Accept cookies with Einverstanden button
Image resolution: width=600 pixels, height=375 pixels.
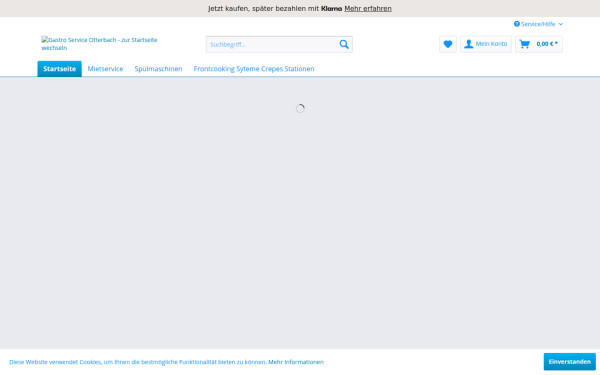coord(569,362)
